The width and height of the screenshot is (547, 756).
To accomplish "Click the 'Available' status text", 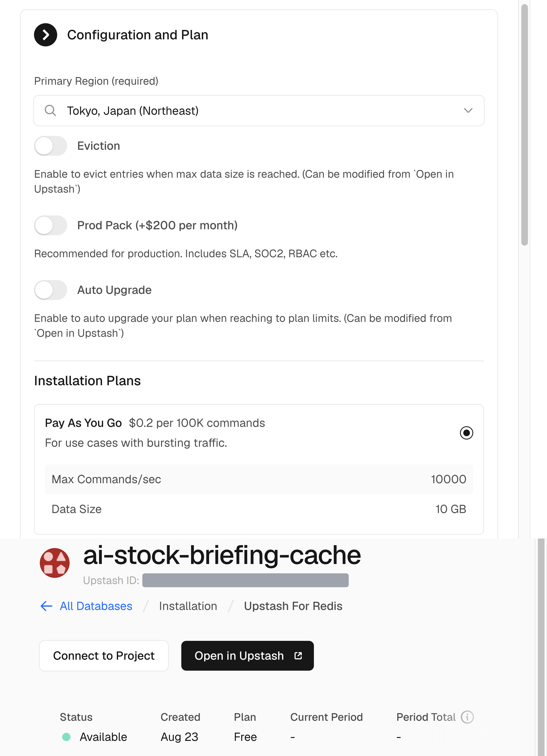I will (x=103, y=737).
